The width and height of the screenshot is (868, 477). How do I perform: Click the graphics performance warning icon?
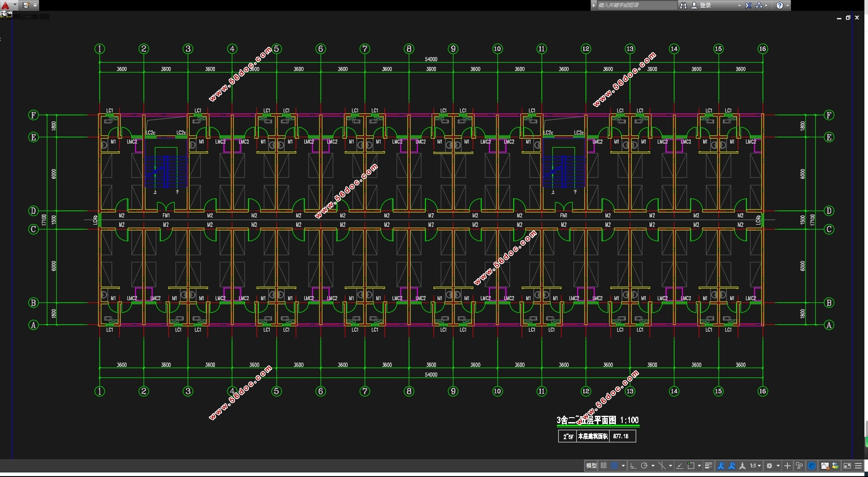pyautogui.click(x=824, y=466)
